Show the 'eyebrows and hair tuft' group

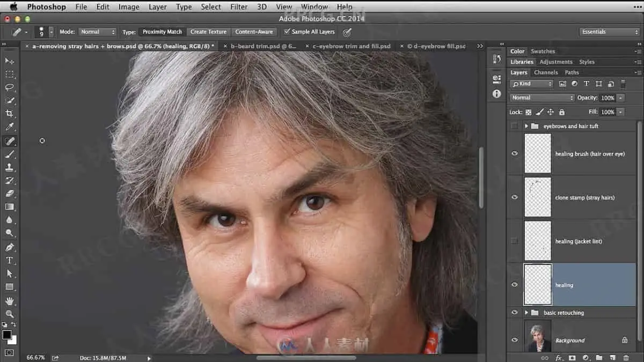point(515,126)
